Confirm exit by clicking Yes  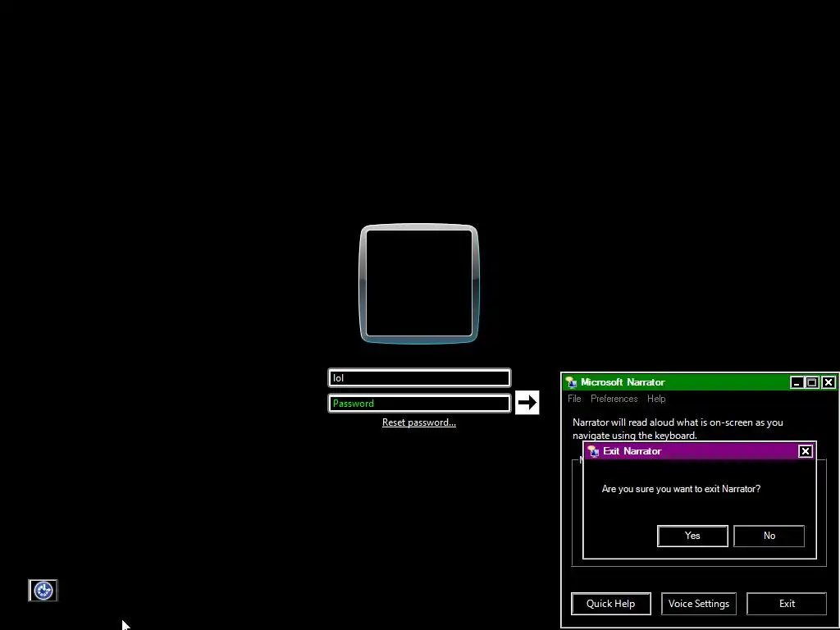pos(692,536)
